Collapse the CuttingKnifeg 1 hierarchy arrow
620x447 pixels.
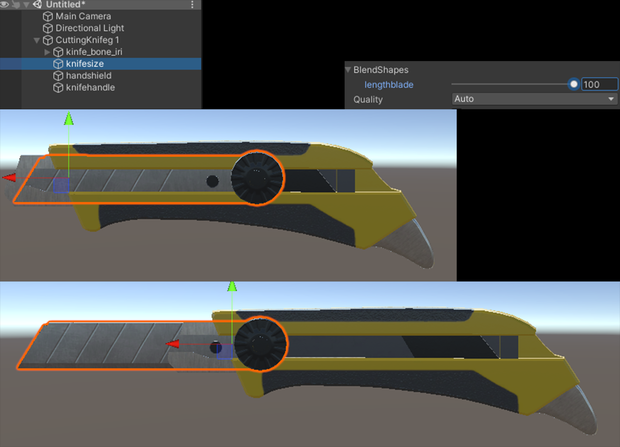pyautogui.click(x=37, y=40)
